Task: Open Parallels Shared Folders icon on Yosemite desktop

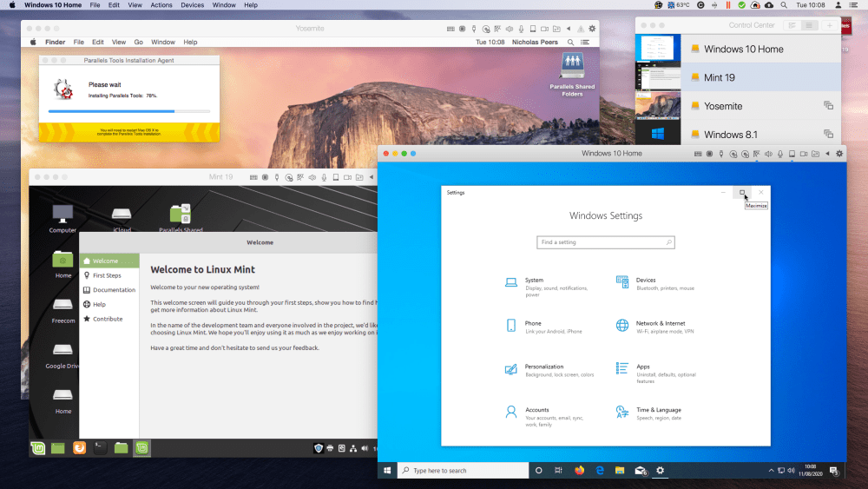Action: click(572, 74)
